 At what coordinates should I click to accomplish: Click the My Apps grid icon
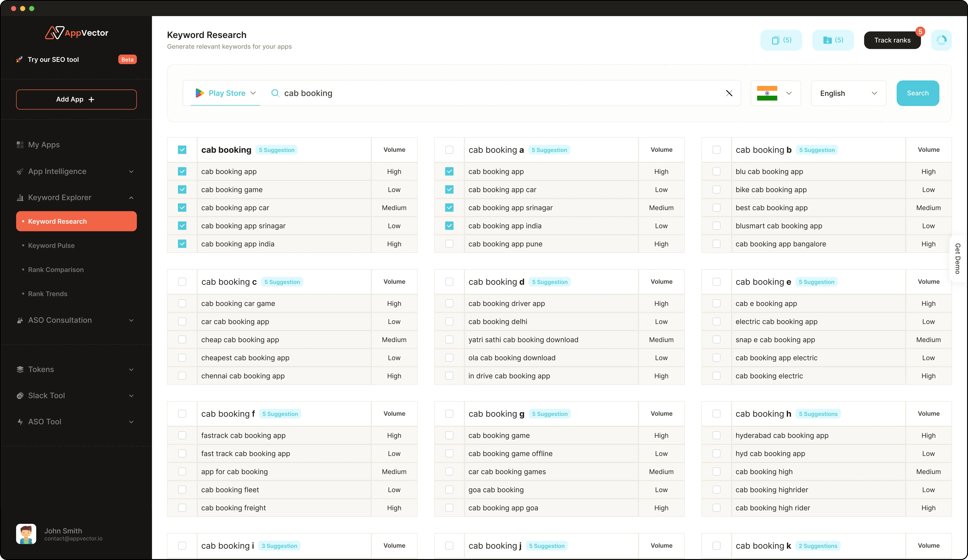coord(20,145)
